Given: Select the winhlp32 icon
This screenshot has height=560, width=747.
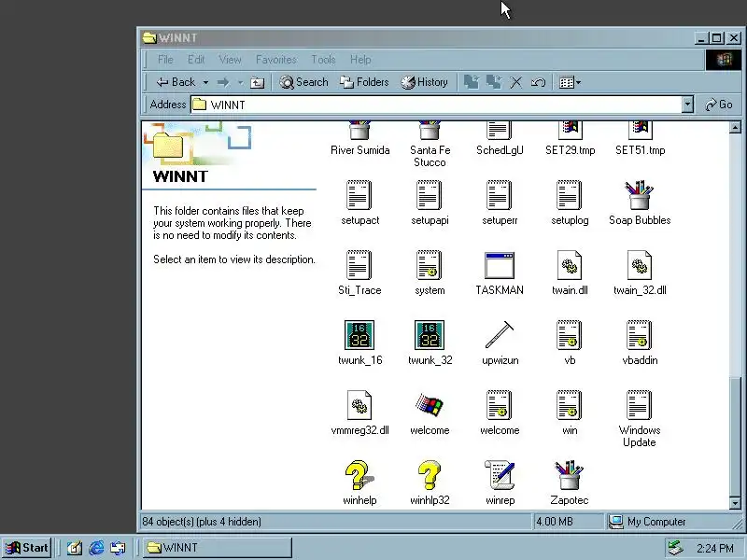Looking at the screenshot, I should (430, 475).
